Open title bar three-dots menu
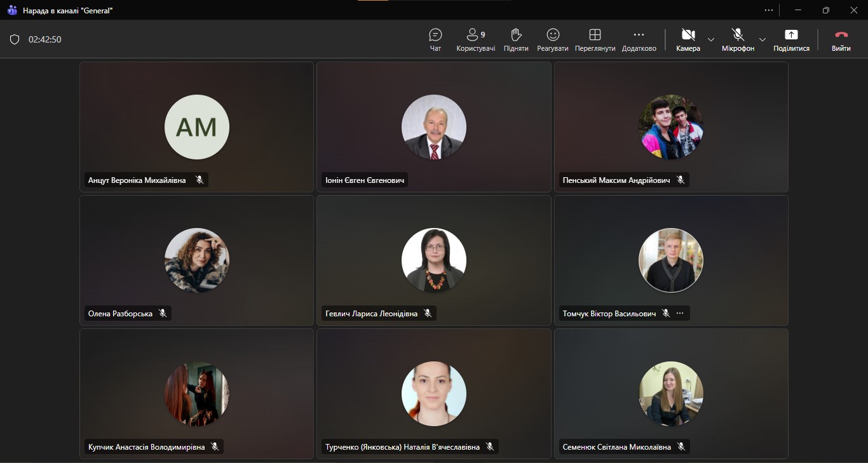The height and width of the screenshot is (463, 868). [769, 10]
